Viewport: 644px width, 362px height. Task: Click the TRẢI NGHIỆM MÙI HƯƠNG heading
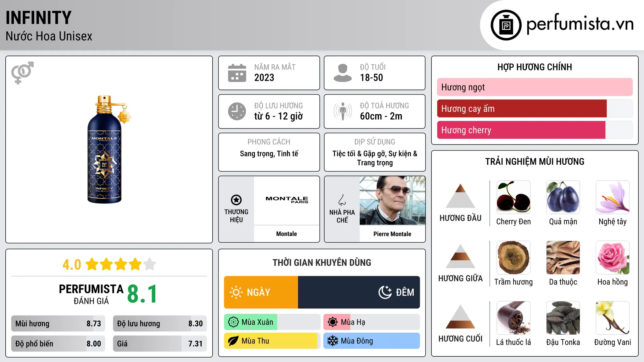535,162
